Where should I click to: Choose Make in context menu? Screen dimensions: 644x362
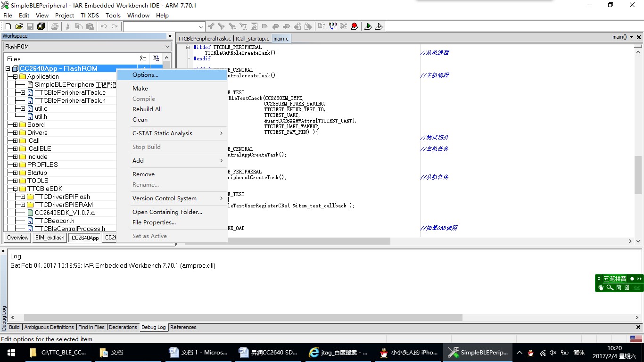coord(172,88)
